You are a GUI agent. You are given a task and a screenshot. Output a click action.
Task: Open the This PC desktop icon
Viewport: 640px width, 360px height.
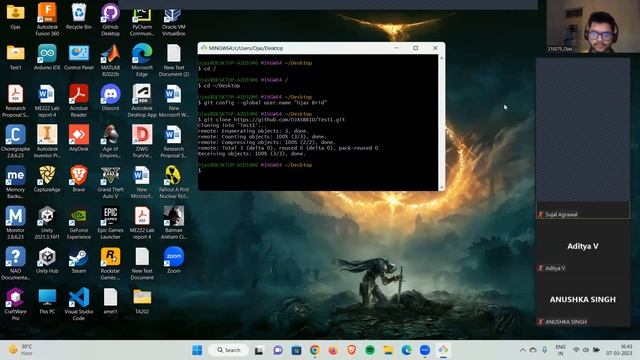pyautogui.click(x=47, y=300)
